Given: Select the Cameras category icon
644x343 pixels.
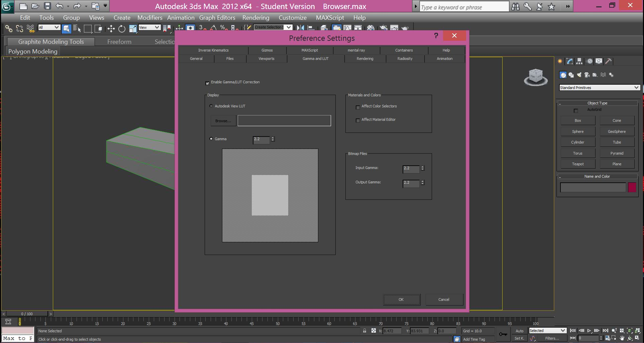Looking at the screenshot, I should 587,75.
